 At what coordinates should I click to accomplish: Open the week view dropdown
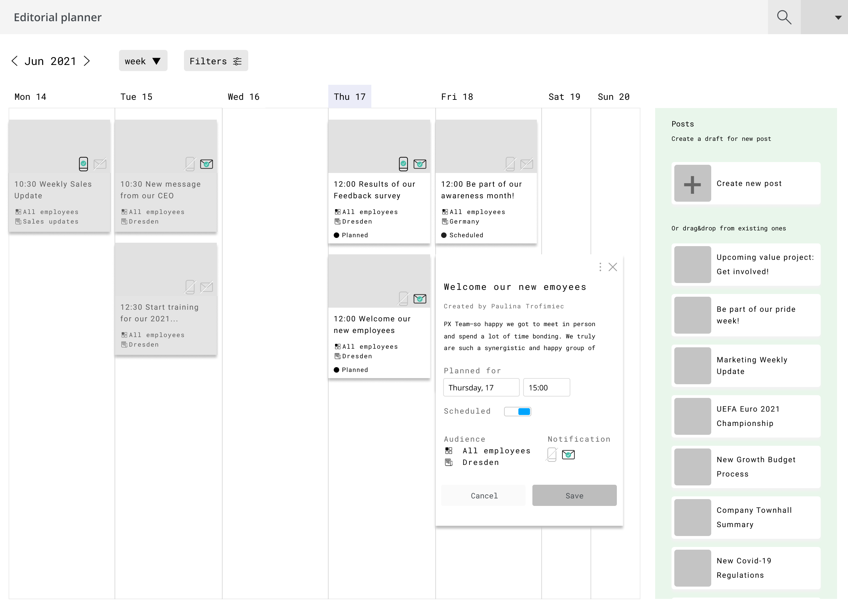click(x=143, y=61)
